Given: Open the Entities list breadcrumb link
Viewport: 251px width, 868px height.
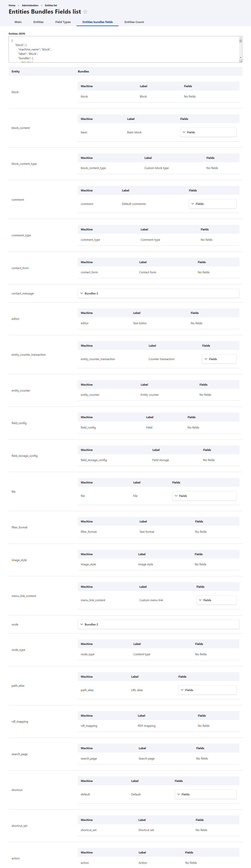Looking at the screenshot, I should pyautogui.click(x=51, y=5).
